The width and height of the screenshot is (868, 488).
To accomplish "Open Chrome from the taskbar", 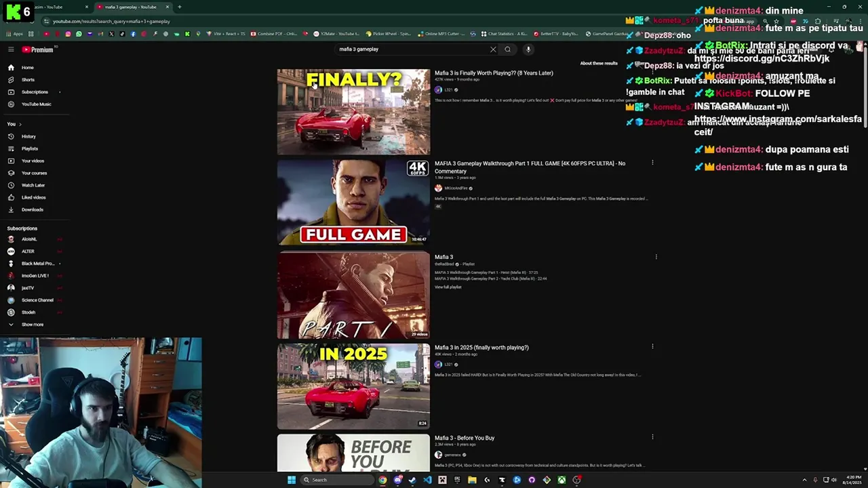I will (x=382, y=480).
